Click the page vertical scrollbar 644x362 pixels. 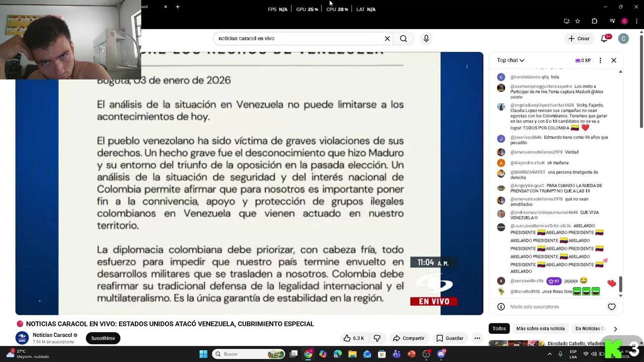coord(641,80)
